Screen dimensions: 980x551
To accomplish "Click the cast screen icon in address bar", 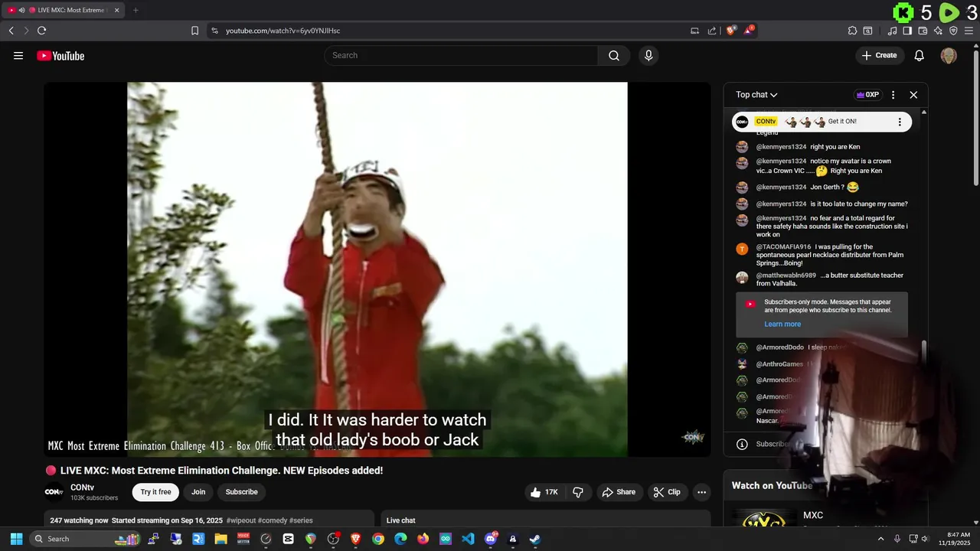I will click(x=694, y=31).
